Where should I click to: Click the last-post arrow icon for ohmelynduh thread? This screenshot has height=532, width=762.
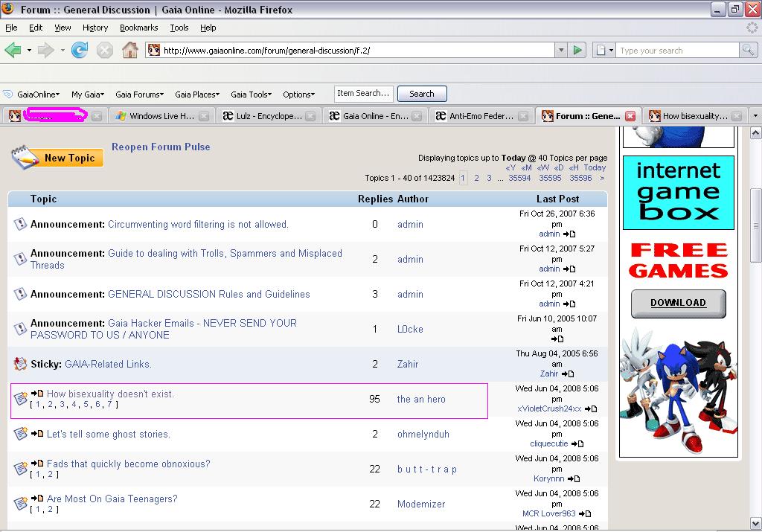577,444
